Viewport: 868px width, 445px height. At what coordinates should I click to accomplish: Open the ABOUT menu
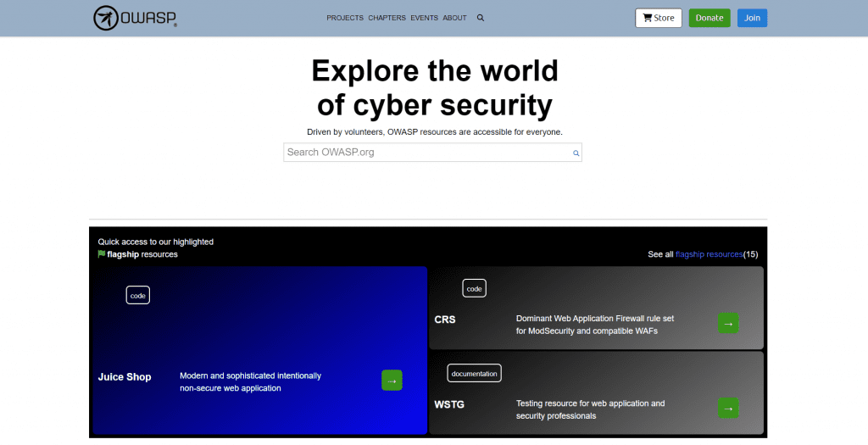point(454,18)
